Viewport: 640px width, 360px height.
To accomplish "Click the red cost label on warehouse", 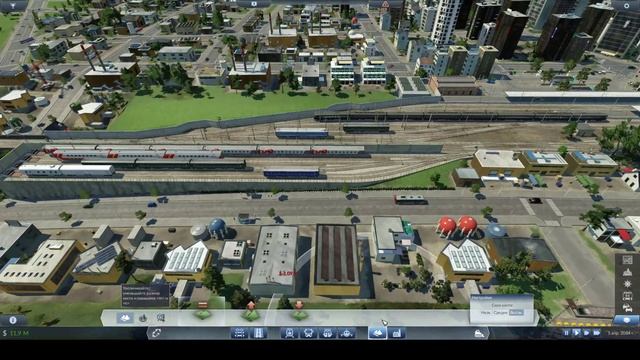I will click(x=287, y=273).
